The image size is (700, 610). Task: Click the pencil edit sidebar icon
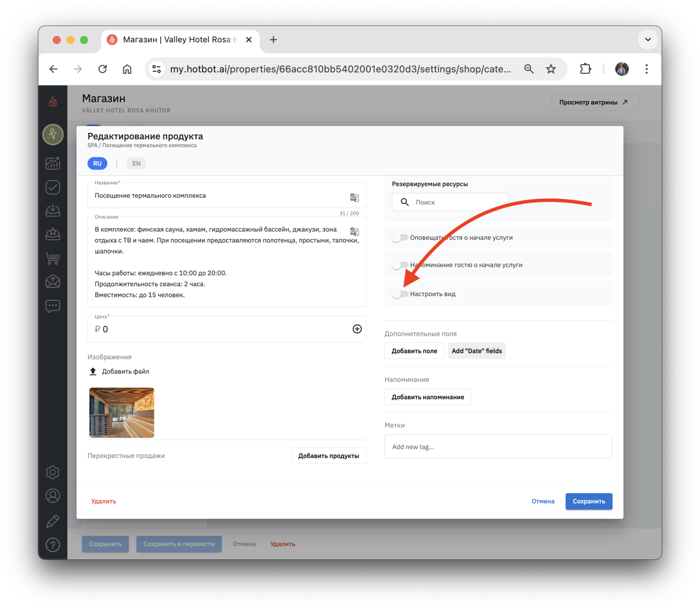click(x=53, y=521)
